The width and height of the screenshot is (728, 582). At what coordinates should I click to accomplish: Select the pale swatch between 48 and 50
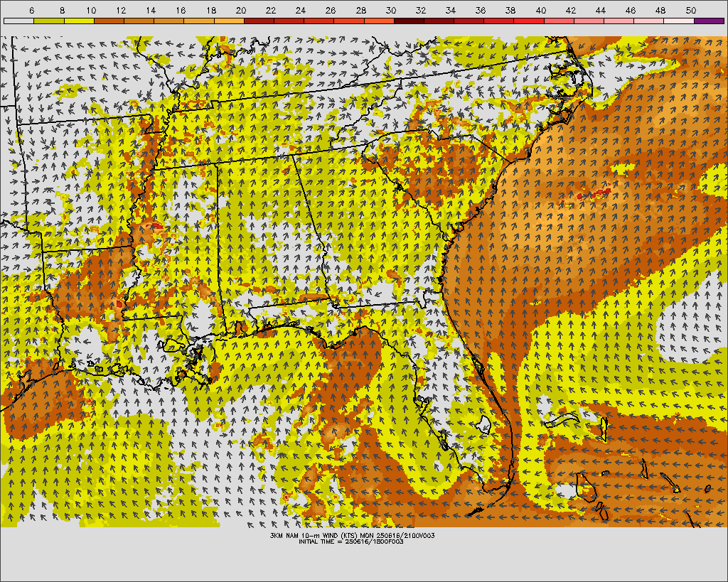click(x=679, y=21)
